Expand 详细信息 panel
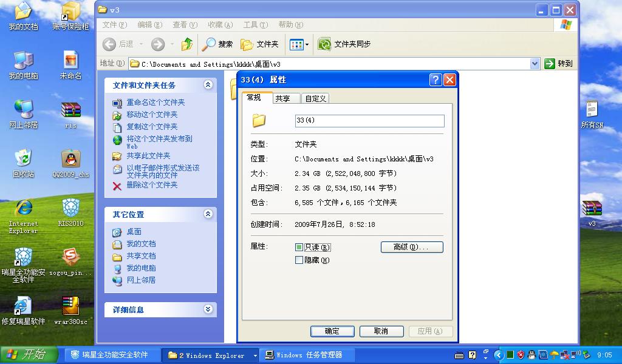622x364 pixels. tap(208, 309)
